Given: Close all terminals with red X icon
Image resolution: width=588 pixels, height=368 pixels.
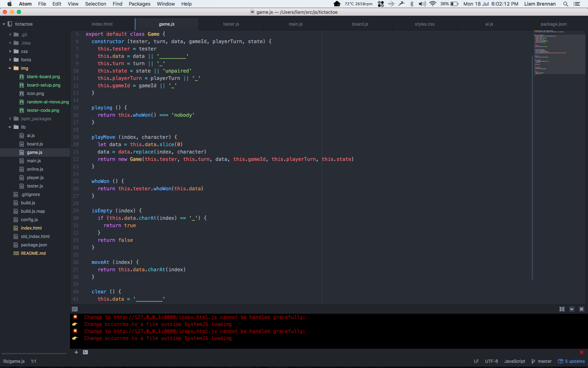Looking at the screenshot, I should 582,352.
